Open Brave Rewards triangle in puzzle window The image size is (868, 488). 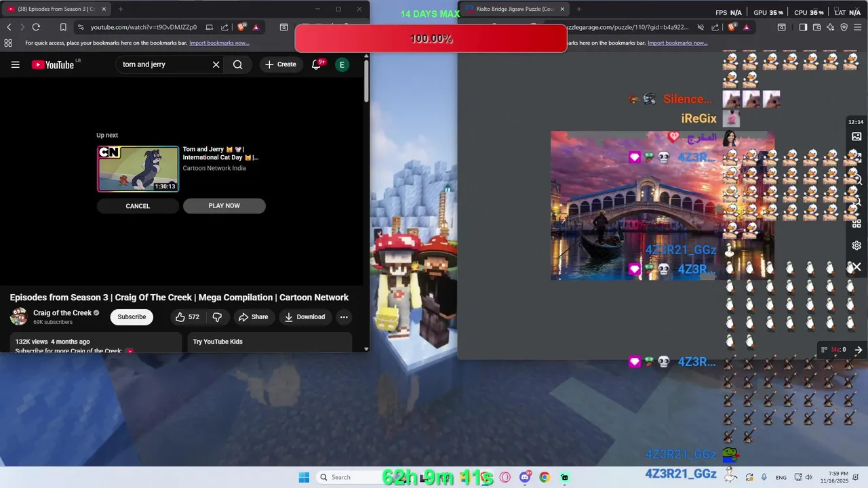(746, 27)
